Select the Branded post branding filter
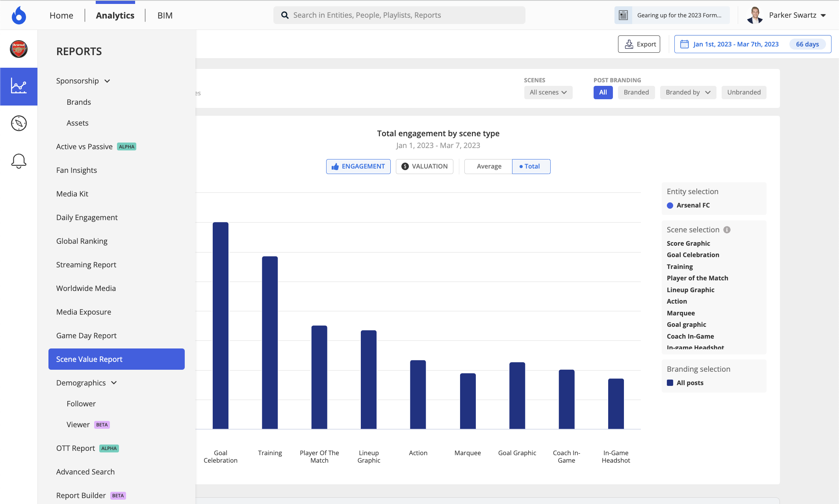Viewport: 839px width, 504px height. pos(636,92)
